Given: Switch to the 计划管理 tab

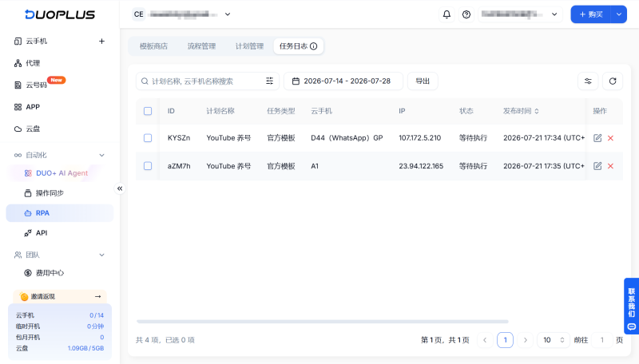Looking at the screenshot, I should pos(249,46).
